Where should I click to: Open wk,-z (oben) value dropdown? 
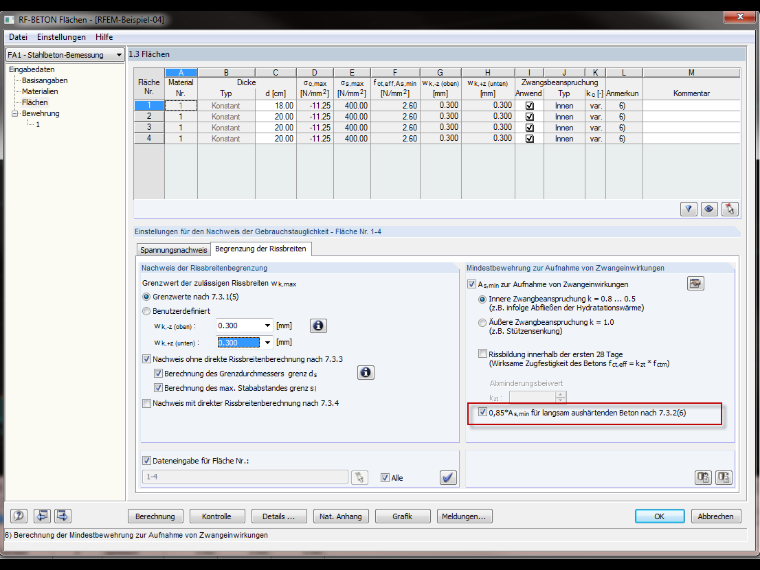(267, 326)
